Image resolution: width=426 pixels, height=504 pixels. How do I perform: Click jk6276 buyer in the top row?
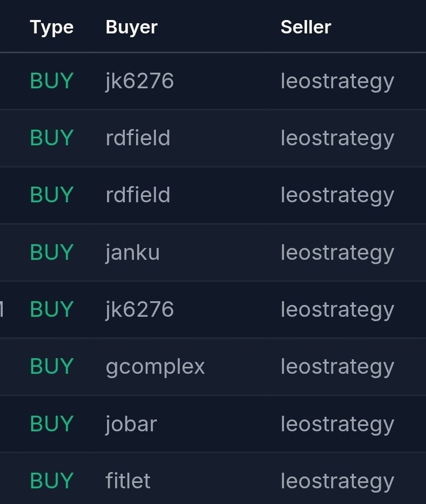pos(140,82)
